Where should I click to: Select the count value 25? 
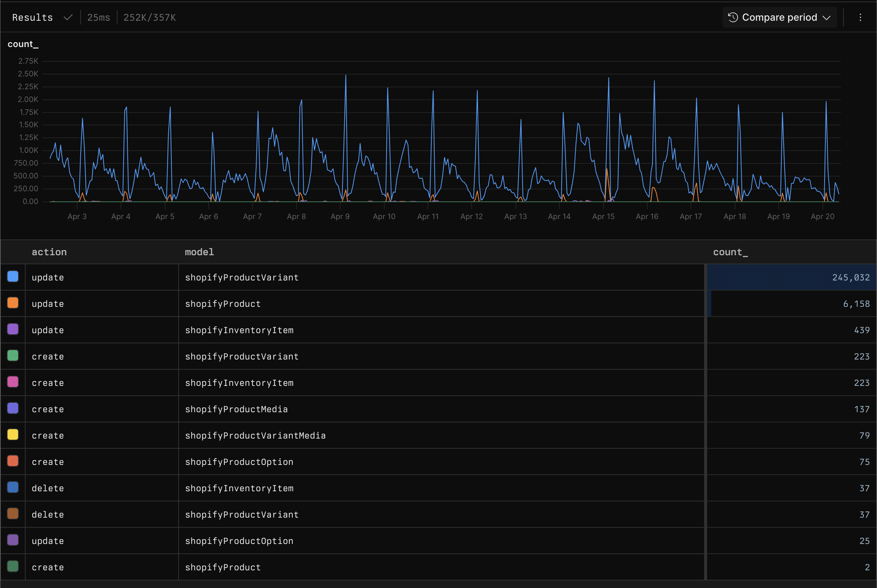[x=865, y=541]
